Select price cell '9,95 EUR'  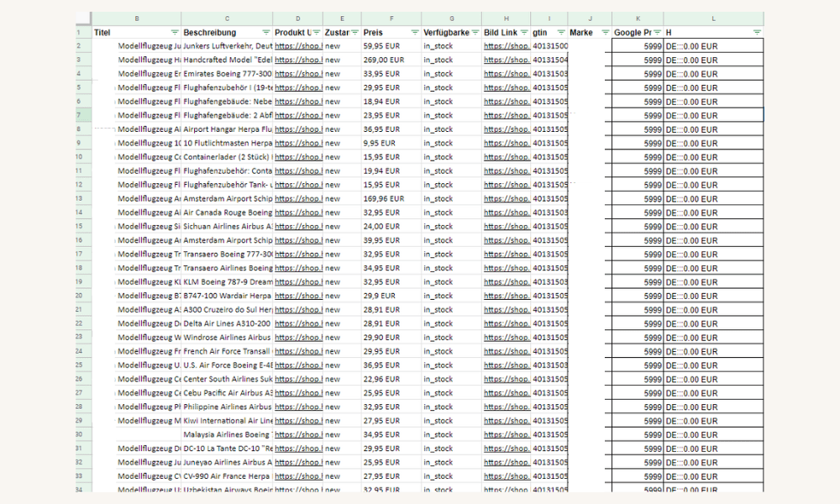[x=391, y=143]
